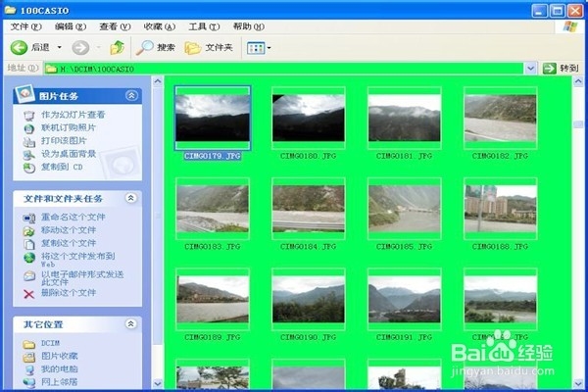Viewport: 588px width, 392px height.
Task: Open the Edit (编辑) menu
Action: 71,26
